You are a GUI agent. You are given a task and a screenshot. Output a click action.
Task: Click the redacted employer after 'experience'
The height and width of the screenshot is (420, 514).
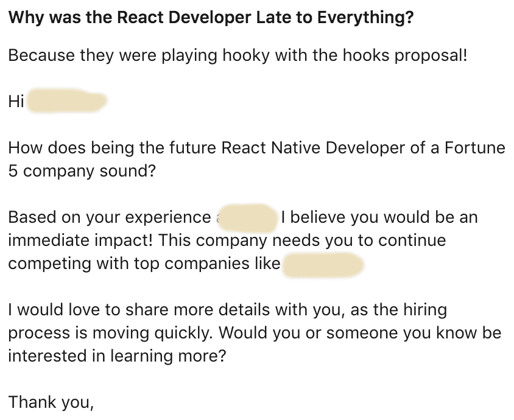pyautogui.click(x=248, y=217)
